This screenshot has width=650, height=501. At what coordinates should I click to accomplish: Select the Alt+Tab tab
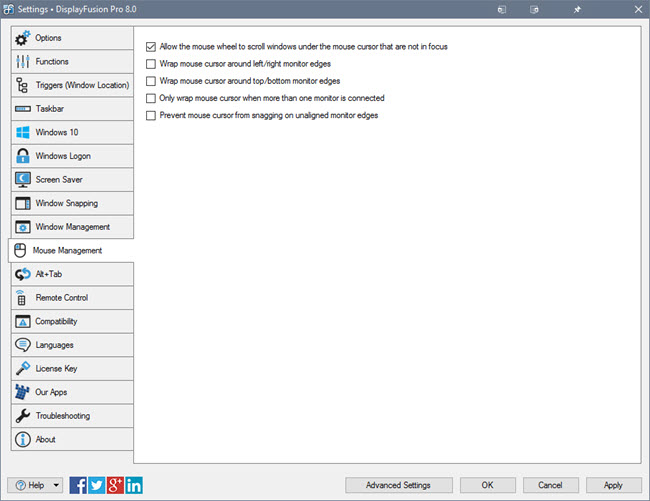(72, 274)
